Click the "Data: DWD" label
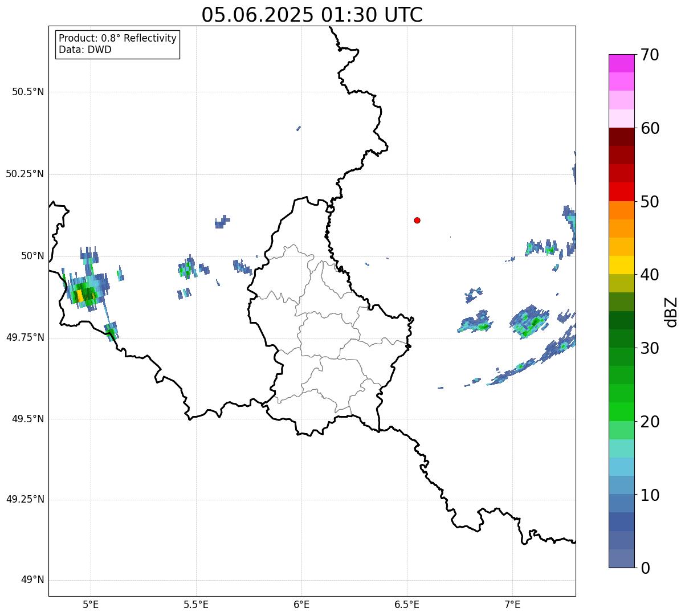 click(x=85, y=50)
